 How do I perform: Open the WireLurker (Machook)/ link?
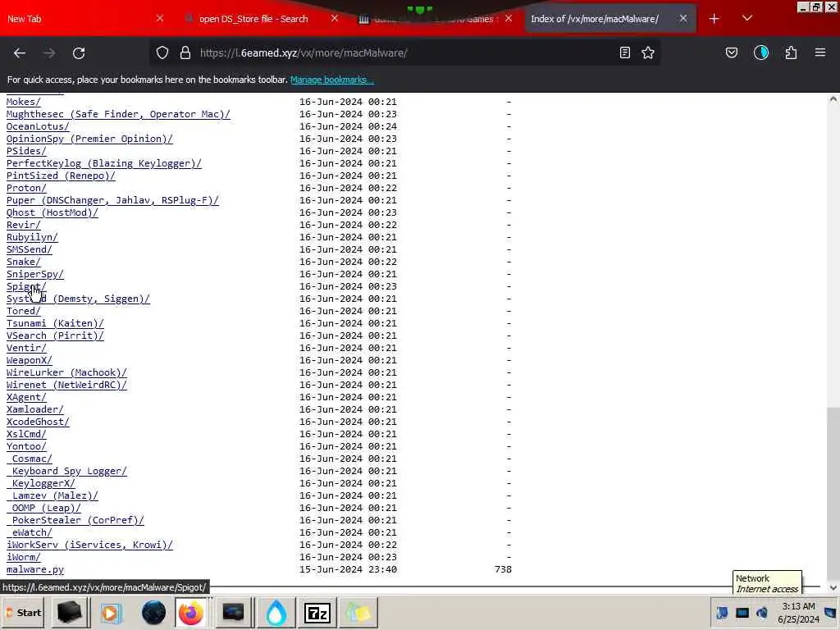pos(66,372)
